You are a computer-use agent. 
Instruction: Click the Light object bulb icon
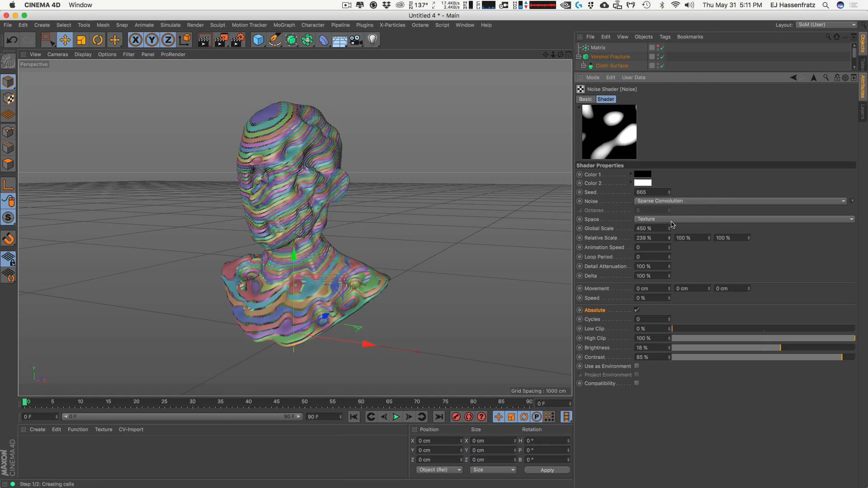click(x=373, y=40)
